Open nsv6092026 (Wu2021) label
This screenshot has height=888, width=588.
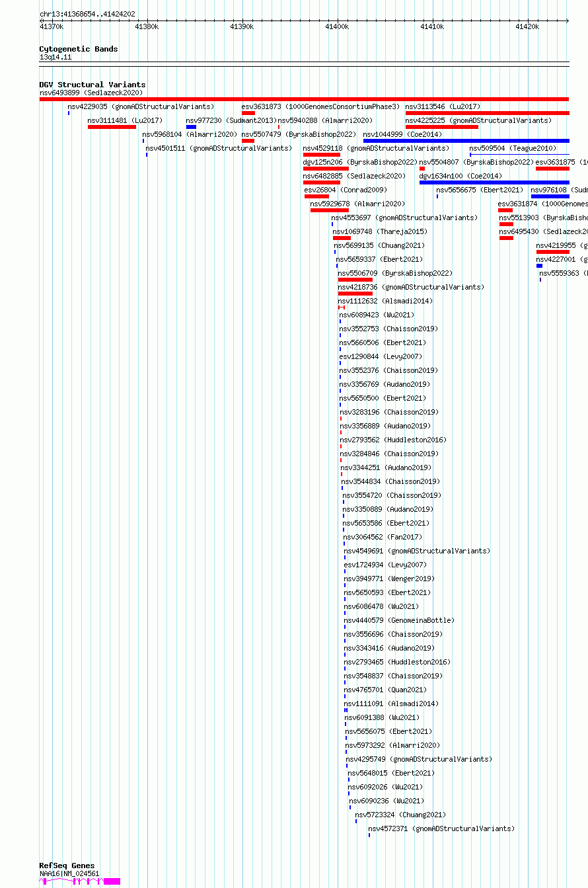pos(386,787)
